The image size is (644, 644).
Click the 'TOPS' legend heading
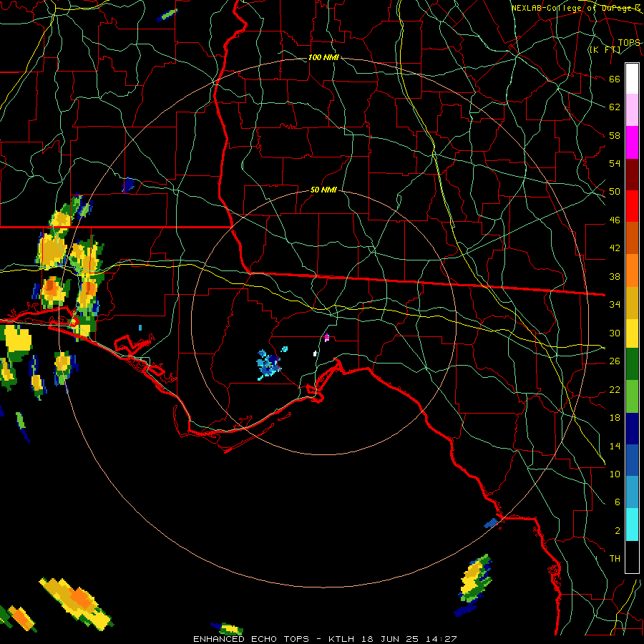(x=629, y=42)
